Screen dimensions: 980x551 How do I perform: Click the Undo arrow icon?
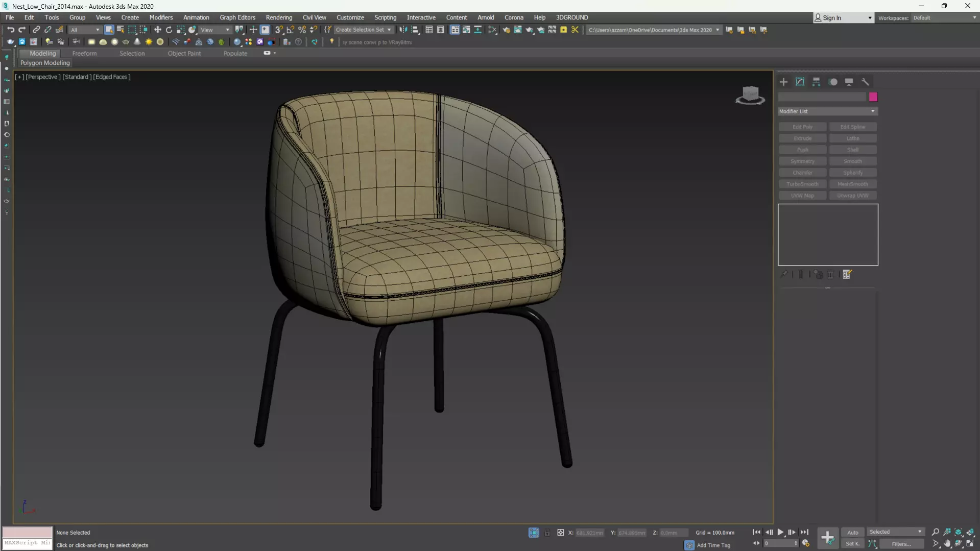coord(10,30)
